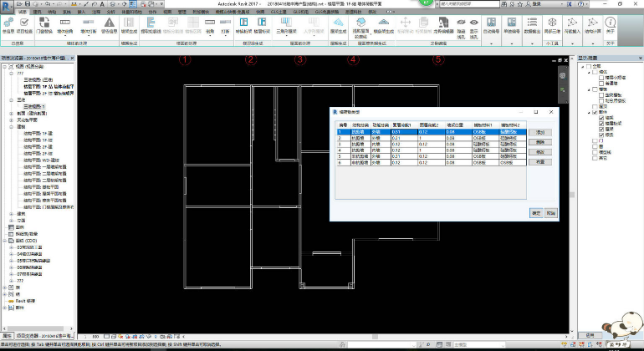Click the keyword search field in title bar
The image size is (644, 351).
coord(469,4)
